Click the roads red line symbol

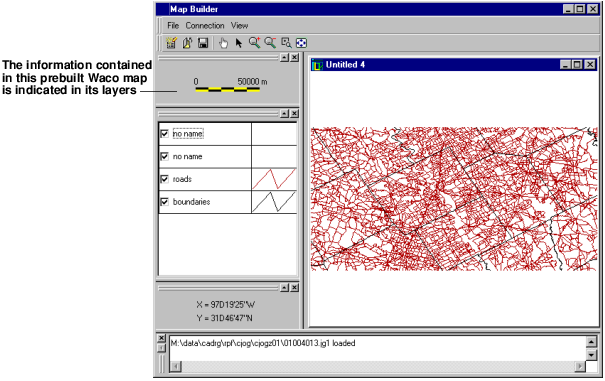[x=274, y=179]
